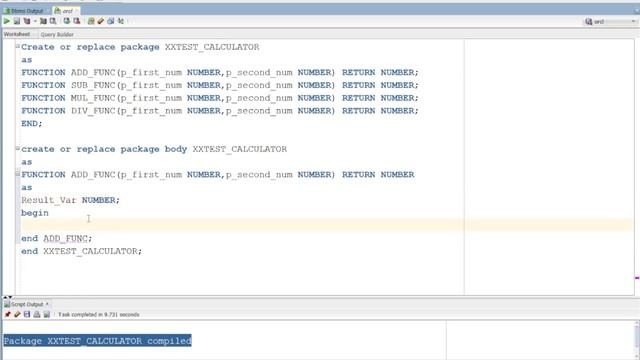Image resolution: width=640 pixels, height=360 pixels.
Task: Click 'create or replace package body' line
Action: pyautogui.click(x=154, y=149)
